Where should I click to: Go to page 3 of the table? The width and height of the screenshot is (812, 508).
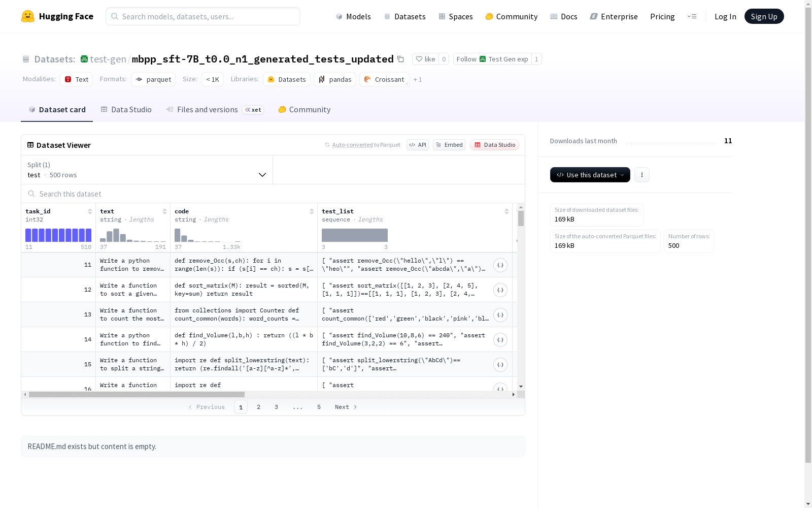276,407
